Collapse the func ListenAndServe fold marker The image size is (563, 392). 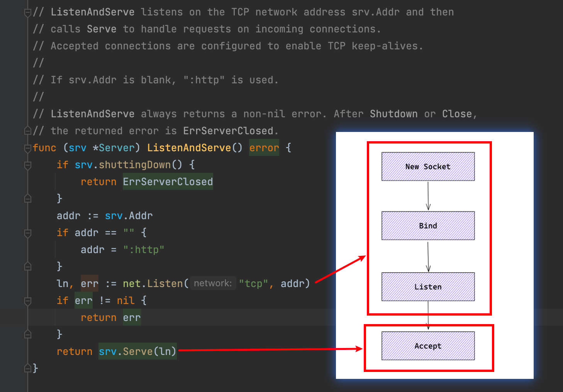click(x=27, y=148)
